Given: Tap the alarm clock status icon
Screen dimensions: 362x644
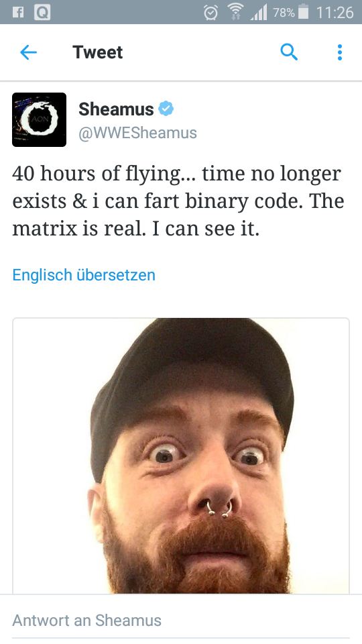Looking at the screenshot, I should (x=211, y=13).
